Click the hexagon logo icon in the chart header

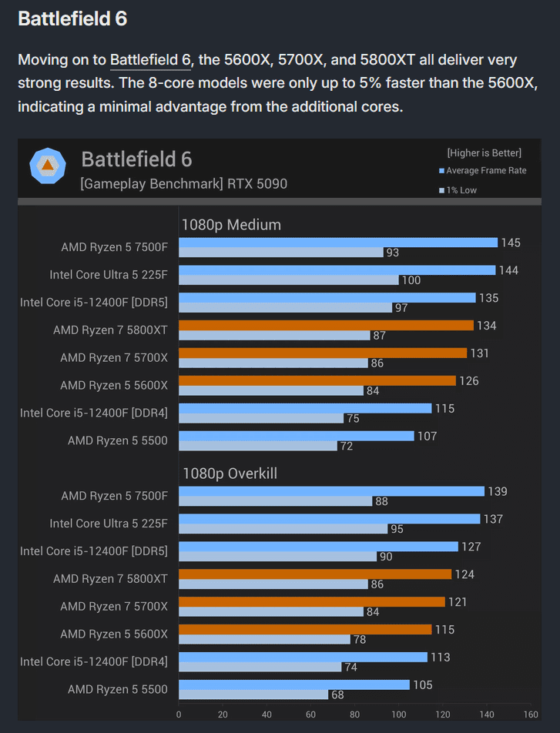48,166
